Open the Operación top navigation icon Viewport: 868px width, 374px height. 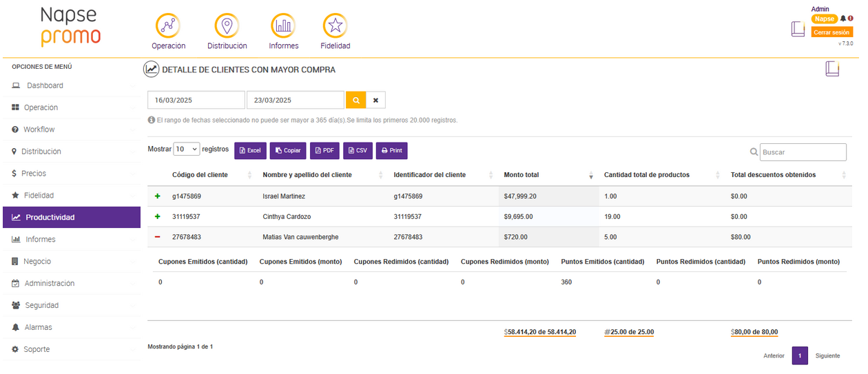tap(168, 26)
